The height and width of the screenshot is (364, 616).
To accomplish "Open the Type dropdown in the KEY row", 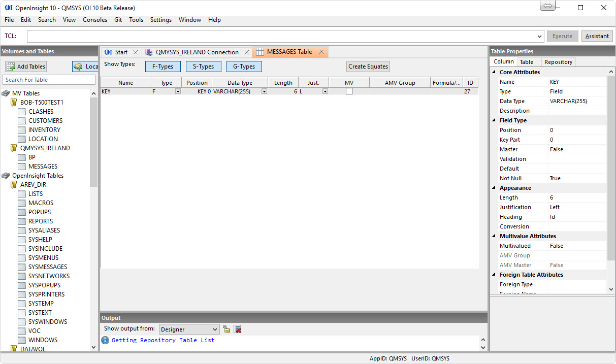I will point(178,91).
